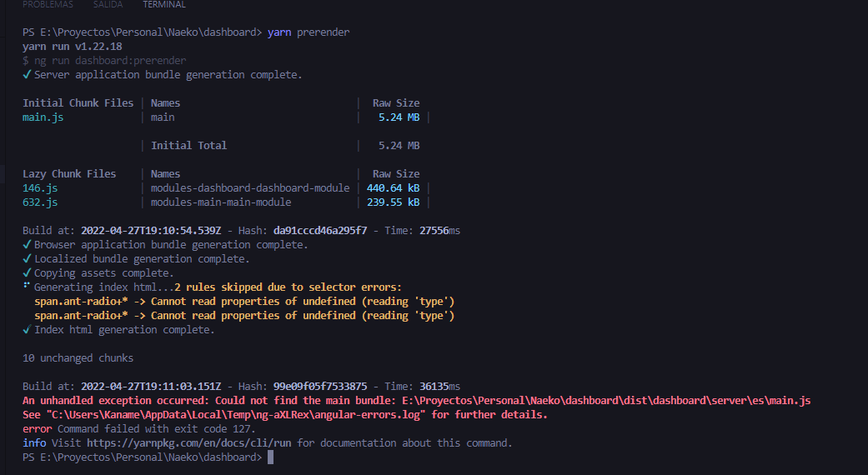
Task: Click 'Browser application bundle generation complete' line
Action: click(x=165, y=245)
